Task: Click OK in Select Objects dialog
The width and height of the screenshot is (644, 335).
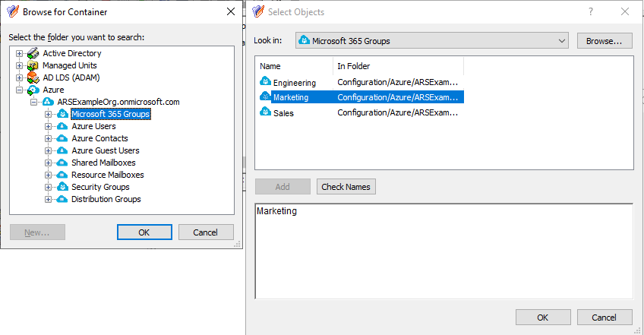Action: pyautogui.click(x=543, y=318)
